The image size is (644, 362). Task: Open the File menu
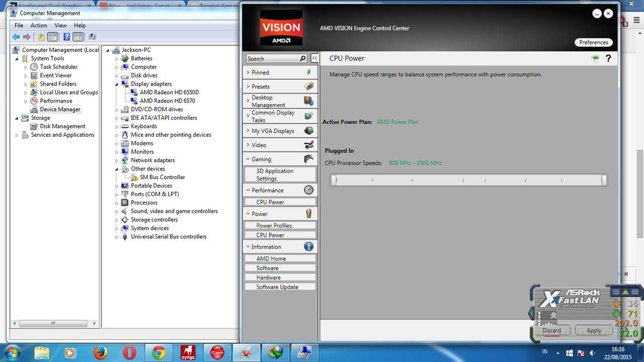pyautogui.click(x=19, y=25)
